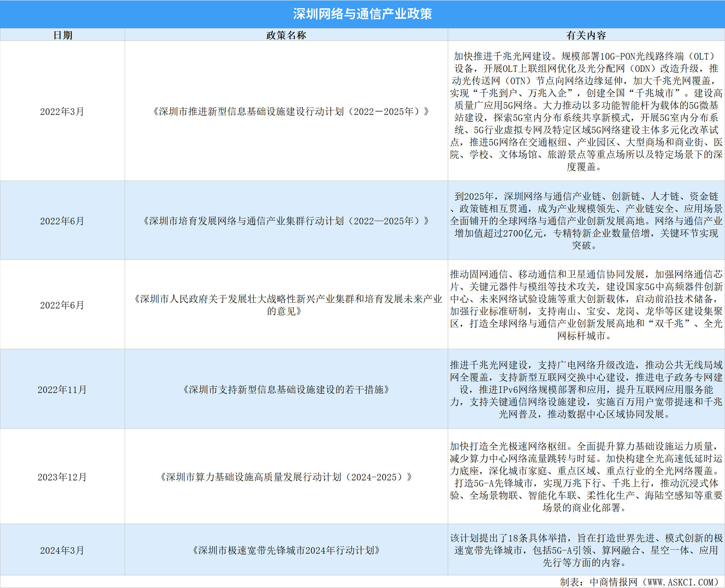The height and width of the screenshot is (588, 725).
Task: Click content starting 推进千兆光网建设，支持广电
Action: (x=586, y=389)
